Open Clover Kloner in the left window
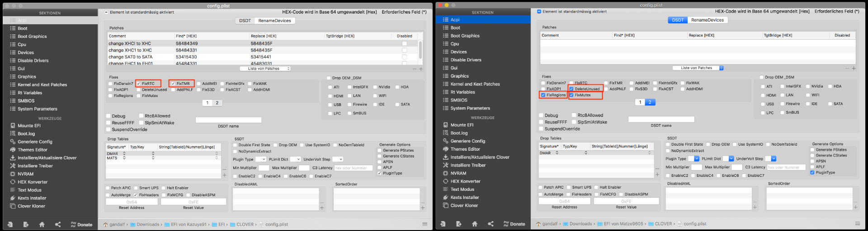This screenshot has height=231, width=868. (x=31, y=206)
